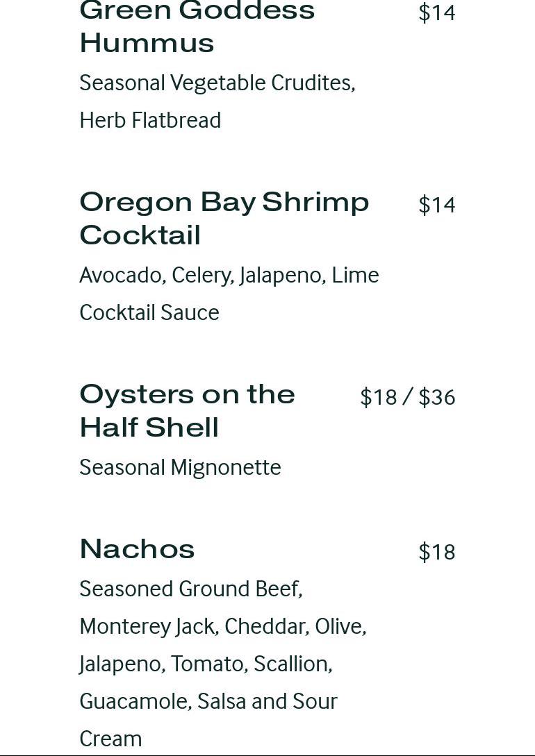Image resolution: width=535 pixels, height=756 pixels.
Task: Select the Seasonal Vegetable Crudites text
Action: click(x=217, y=83)
